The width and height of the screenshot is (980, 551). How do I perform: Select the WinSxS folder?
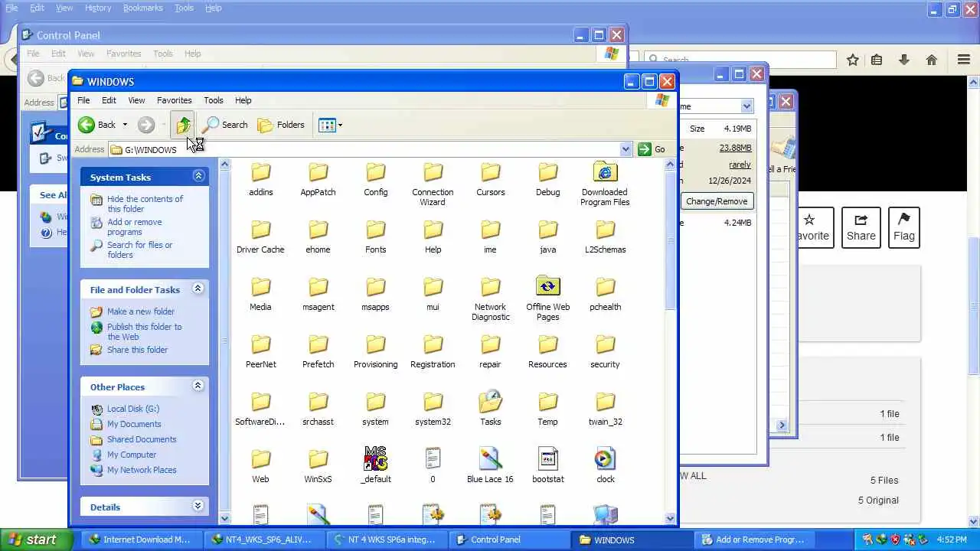point(318,468)
